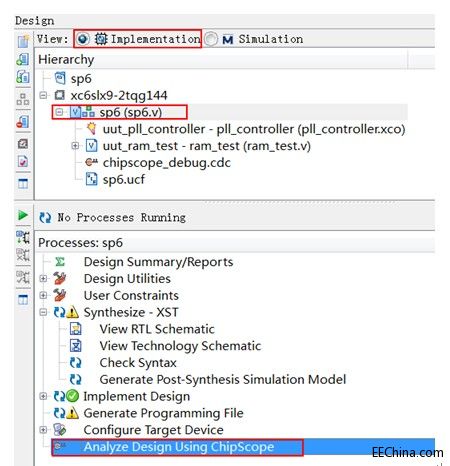Select Analyze Design Using ChipScope

pyautogui.click(x=179, y=447)
